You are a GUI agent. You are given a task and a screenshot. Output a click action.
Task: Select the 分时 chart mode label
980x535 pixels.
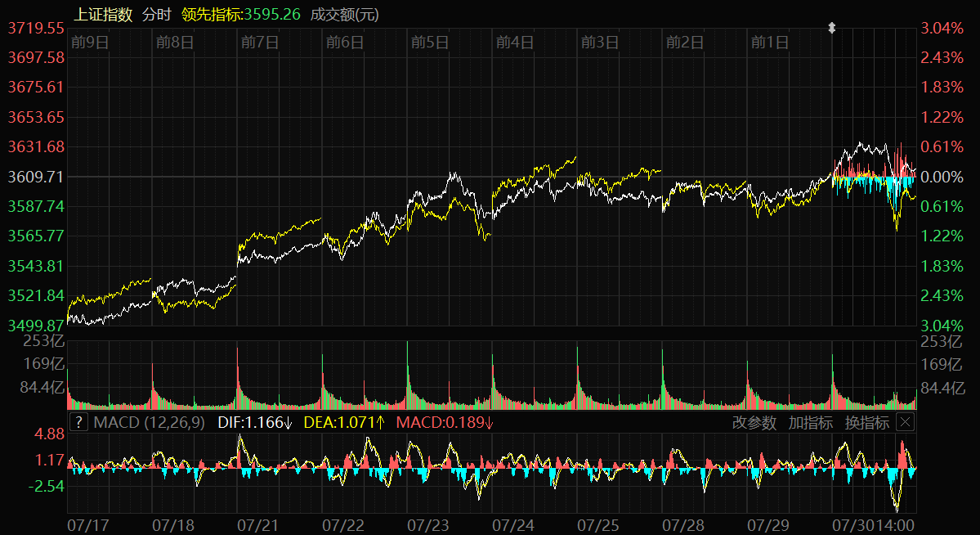coord(156,14)
